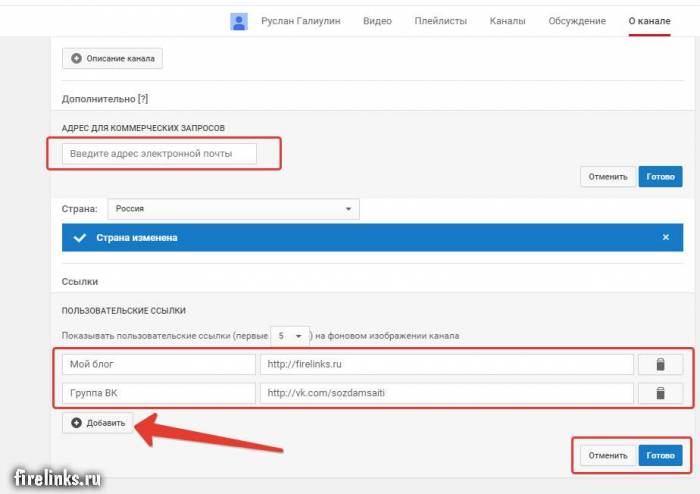Image resolution: width=700 pixels, height=494 pixels.
Task: Open the Плейлисты tab
Action: click(441, 21)
